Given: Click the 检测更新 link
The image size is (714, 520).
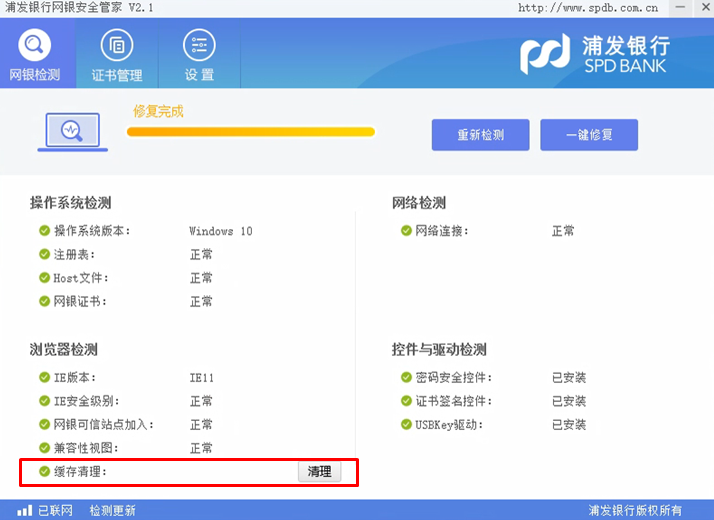Looking at the screenshot, I should tap(112, 510).
